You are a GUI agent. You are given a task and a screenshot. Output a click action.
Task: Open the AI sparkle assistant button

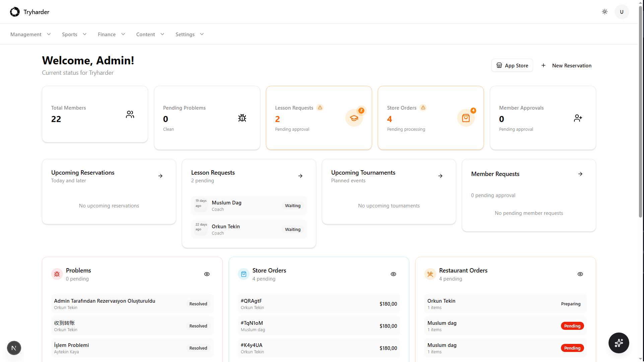coord(619,343)
